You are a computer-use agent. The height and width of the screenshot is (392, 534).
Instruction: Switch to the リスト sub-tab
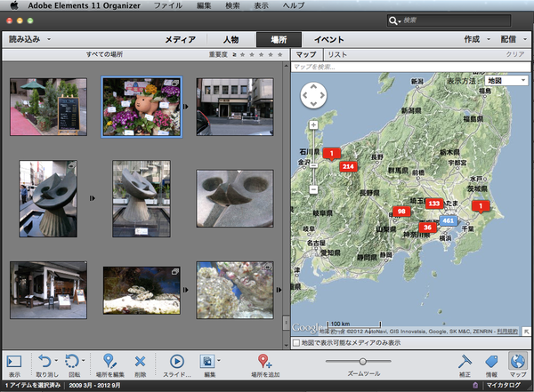pyautogui.click(x=337, y=54)
